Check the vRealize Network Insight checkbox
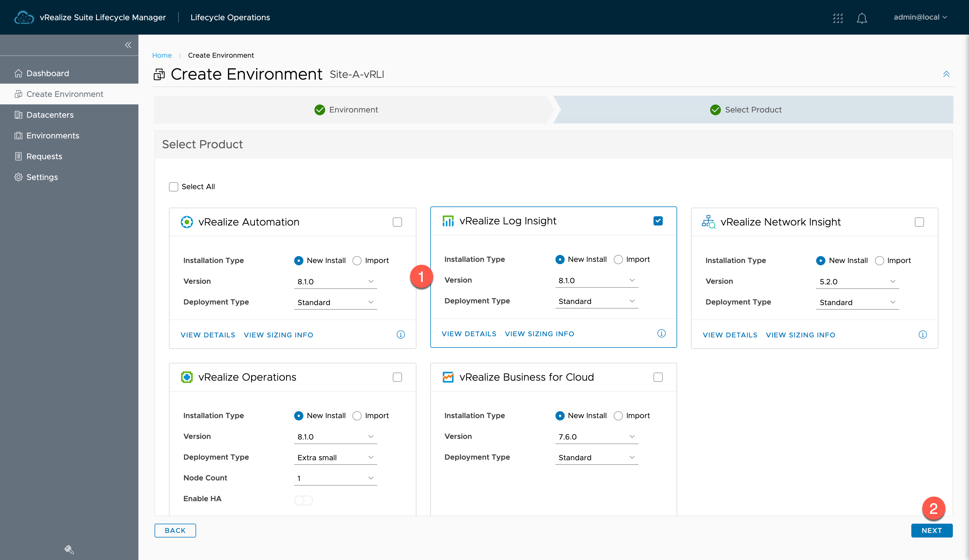The height and width of the screenshot is (560, 969). tap(919, 222)
